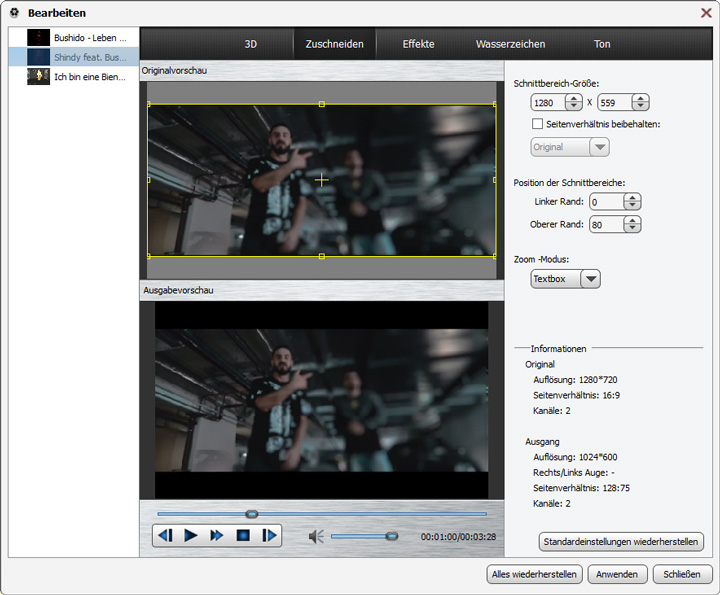Select Bushido - Leben video in list

74,38
